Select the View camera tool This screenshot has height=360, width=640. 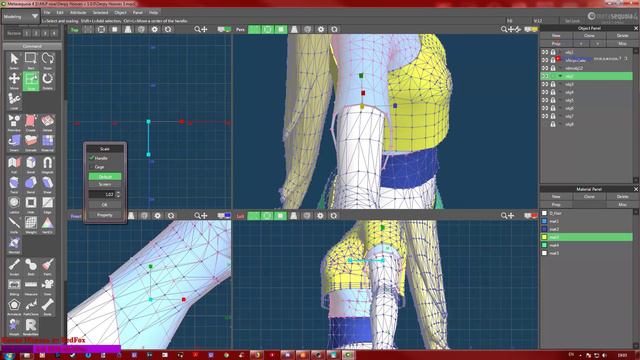coord(47,286)
